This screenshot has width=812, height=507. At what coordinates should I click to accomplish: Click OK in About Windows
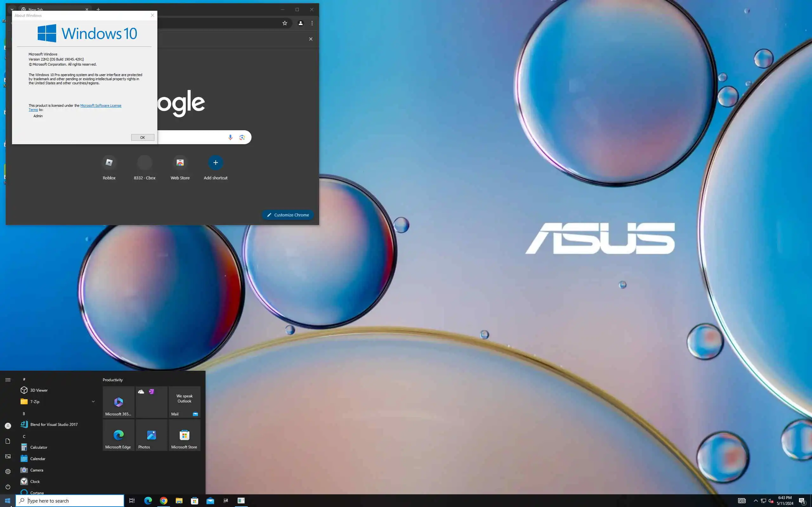143,138
